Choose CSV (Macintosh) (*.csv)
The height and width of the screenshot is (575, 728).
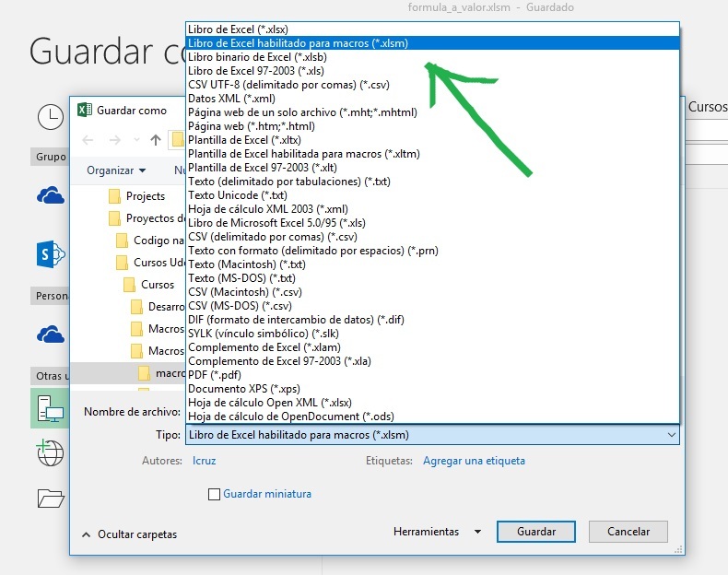pos(432,292)
